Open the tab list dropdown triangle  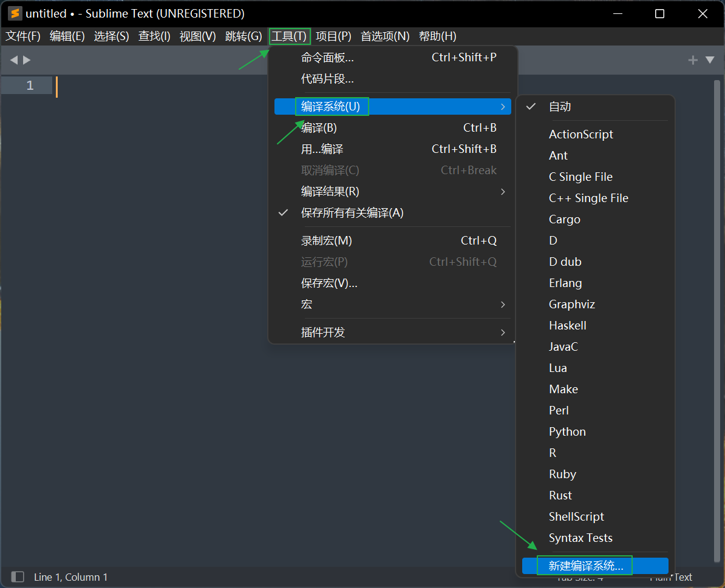(x=710, y=60)
